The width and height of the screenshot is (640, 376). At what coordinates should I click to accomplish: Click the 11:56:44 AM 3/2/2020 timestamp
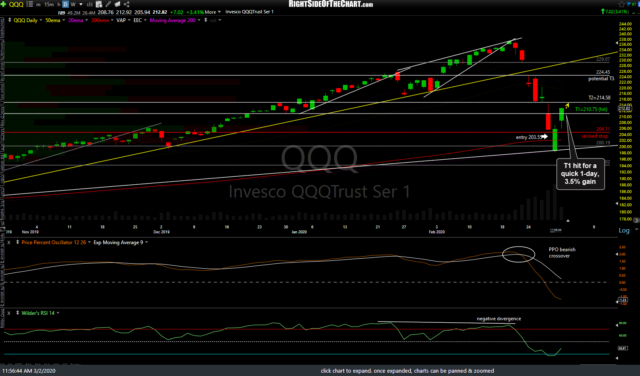pos(29,371)
